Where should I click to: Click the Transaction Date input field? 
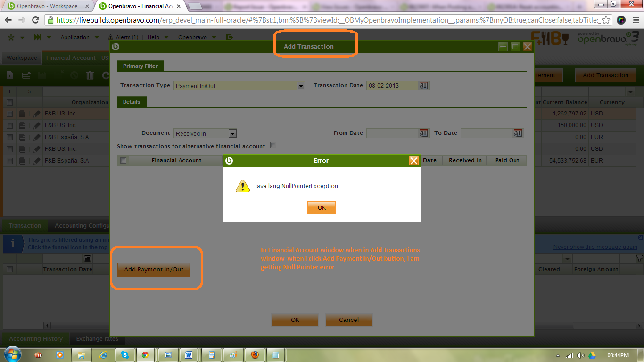point(392,86)
